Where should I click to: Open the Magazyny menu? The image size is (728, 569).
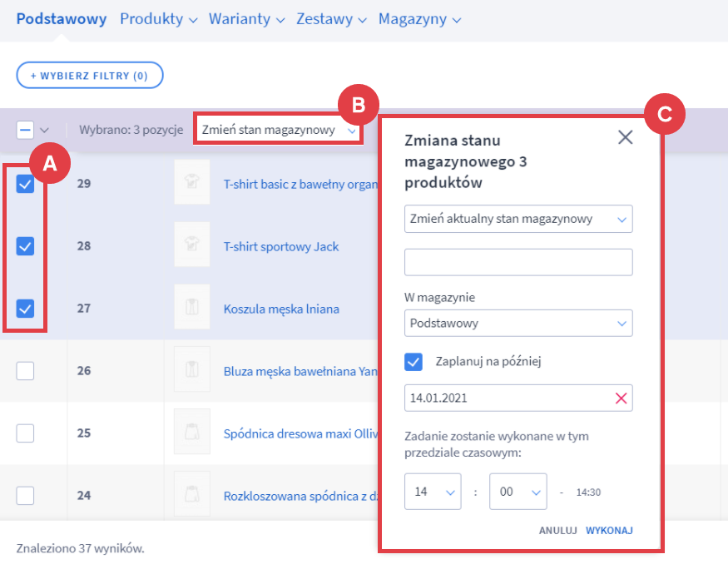point(418,19)
